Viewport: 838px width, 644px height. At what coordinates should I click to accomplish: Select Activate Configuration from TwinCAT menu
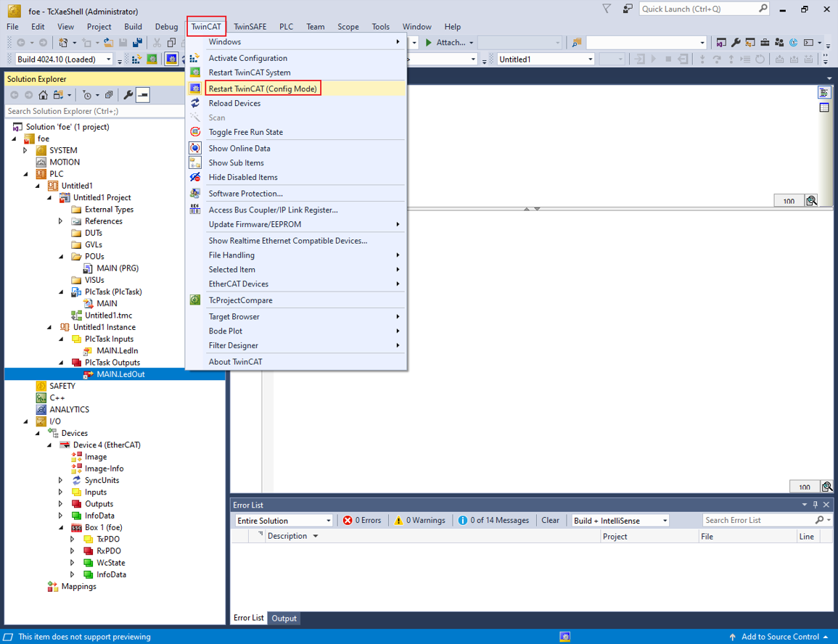pos(247,58)
